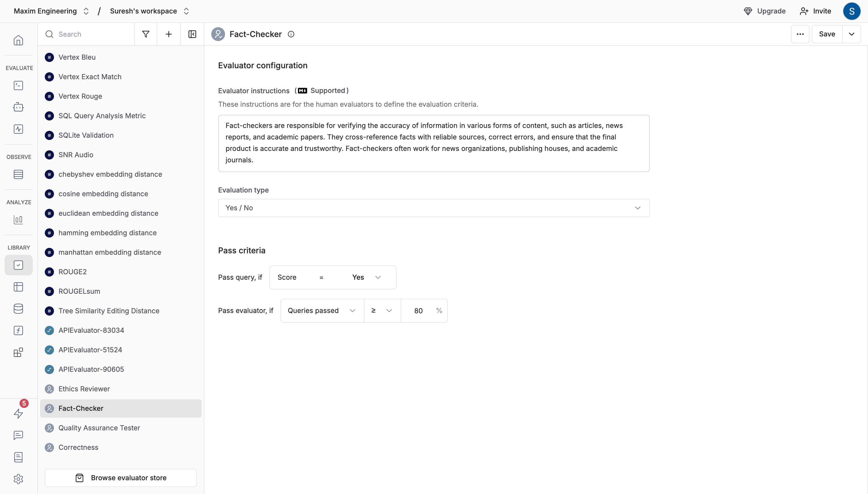Viewport: 868px width, 494px height.
Task: Collapse the evaluator list panel
Action: pyautogui.click(x=192, y=34)
